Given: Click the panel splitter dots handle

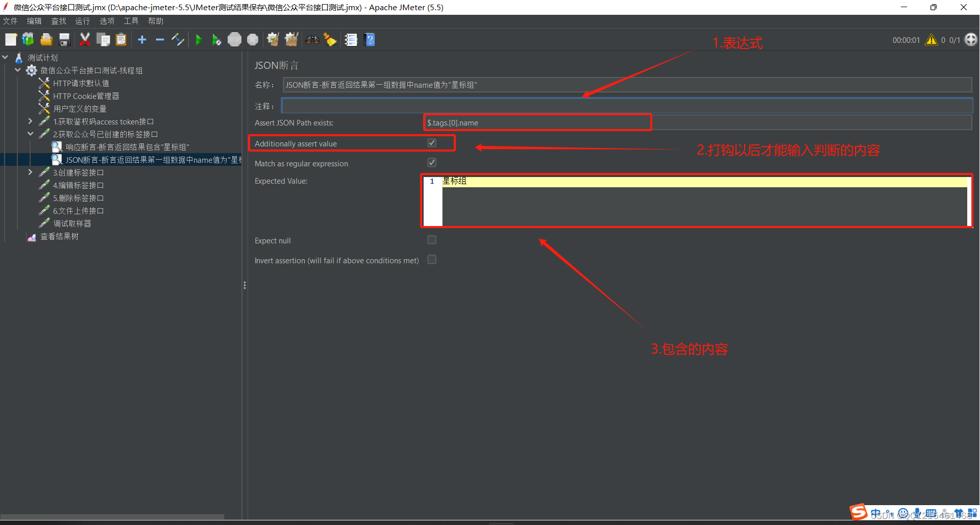Looking at the screenshot, I should pos(245,285).
